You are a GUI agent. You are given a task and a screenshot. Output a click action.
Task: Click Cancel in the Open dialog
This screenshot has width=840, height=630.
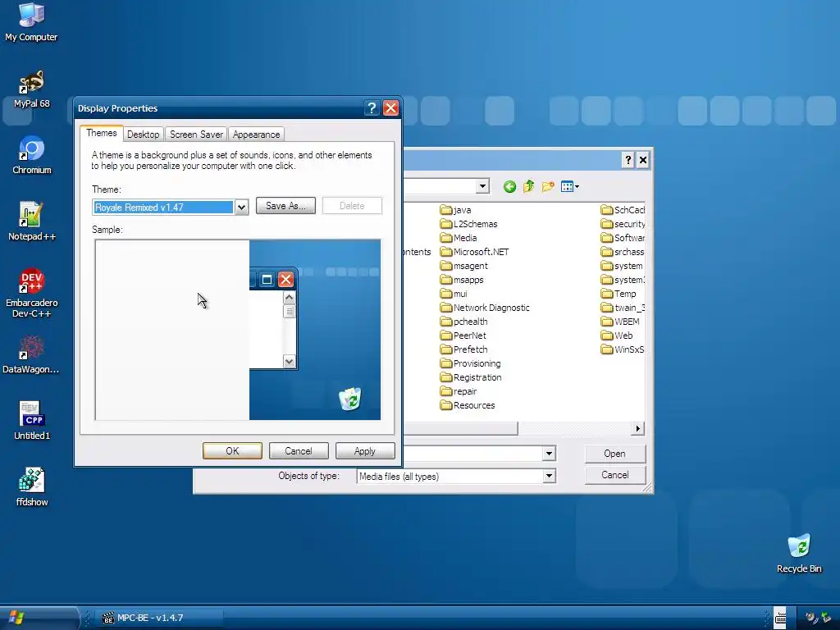click(x=614, y=475)
